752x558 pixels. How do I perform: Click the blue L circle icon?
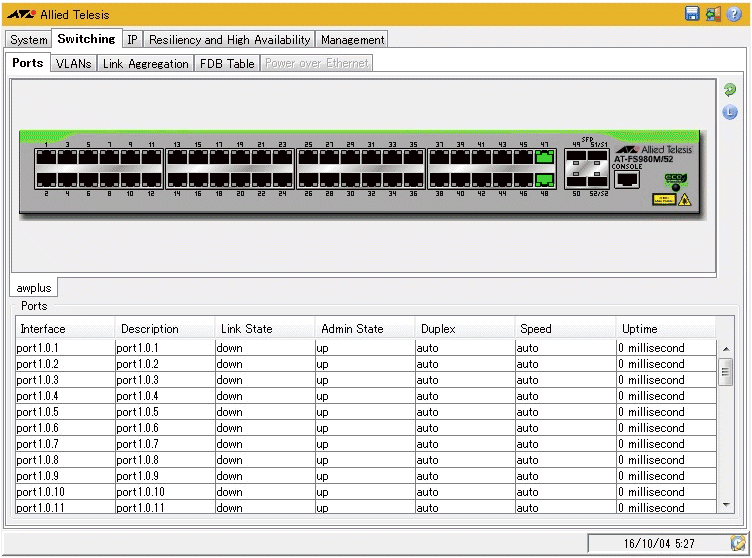(730, 112)
